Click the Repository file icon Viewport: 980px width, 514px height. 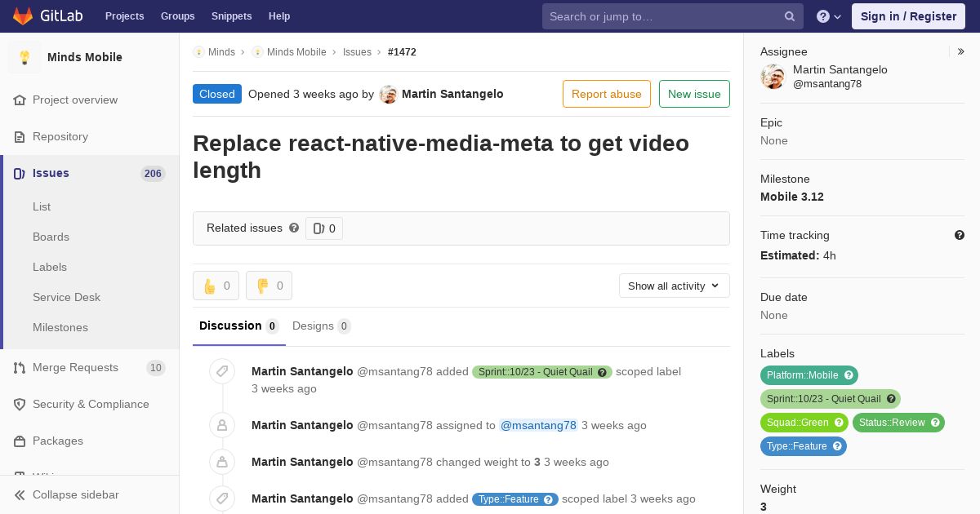point(20,137)
